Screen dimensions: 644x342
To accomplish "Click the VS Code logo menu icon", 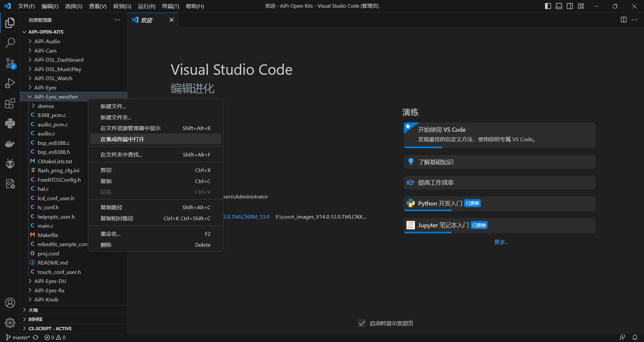I will tap(7, 6).
